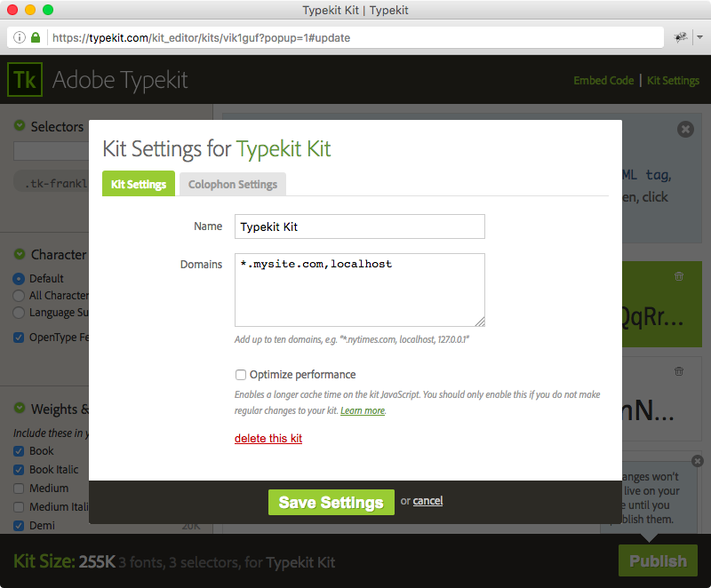
Task: Delete the second font card with trash icon
Action: click(x=679, y=371)
